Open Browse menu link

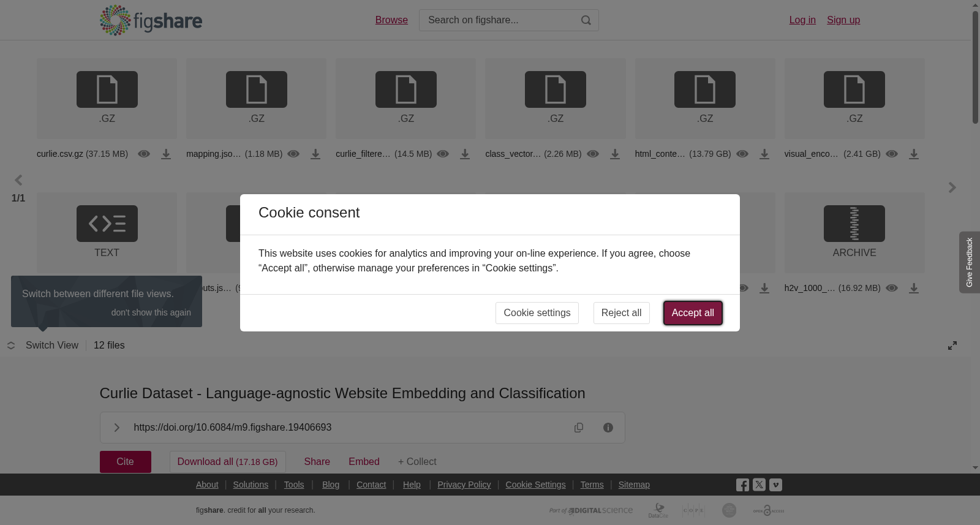(x=391, y=20)
